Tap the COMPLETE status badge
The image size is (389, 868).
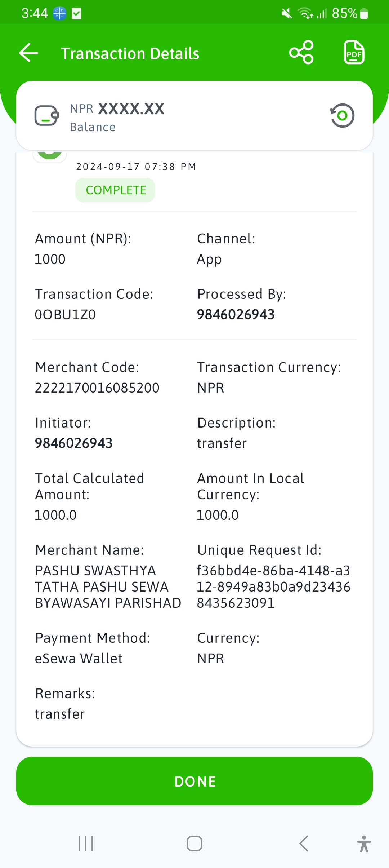click(x=115, y=190)
